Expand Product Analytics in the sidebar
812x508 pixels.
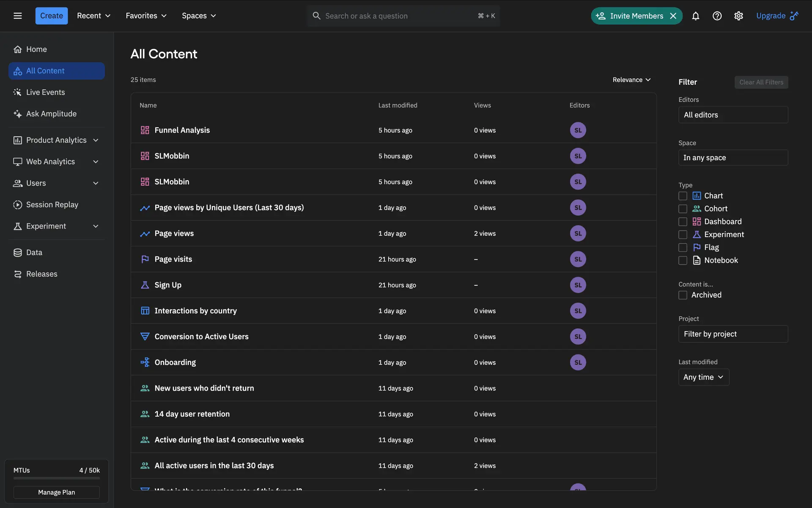tap(56, 140)
